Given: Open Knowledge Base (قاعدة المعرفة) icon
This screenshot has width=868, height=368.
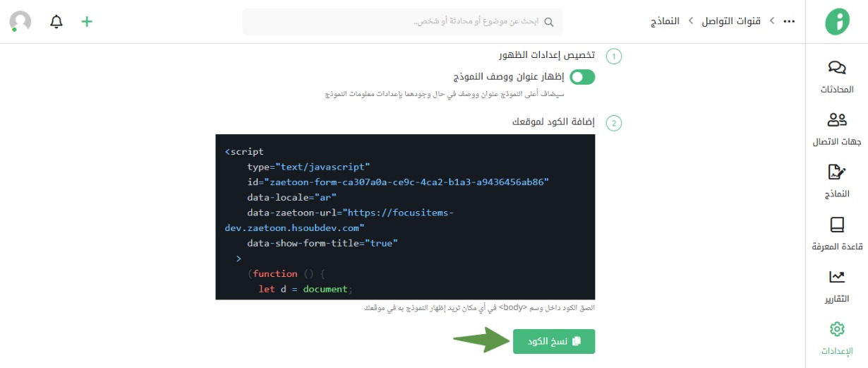Looking at the screenshot, I should click(x=837, y=225).
